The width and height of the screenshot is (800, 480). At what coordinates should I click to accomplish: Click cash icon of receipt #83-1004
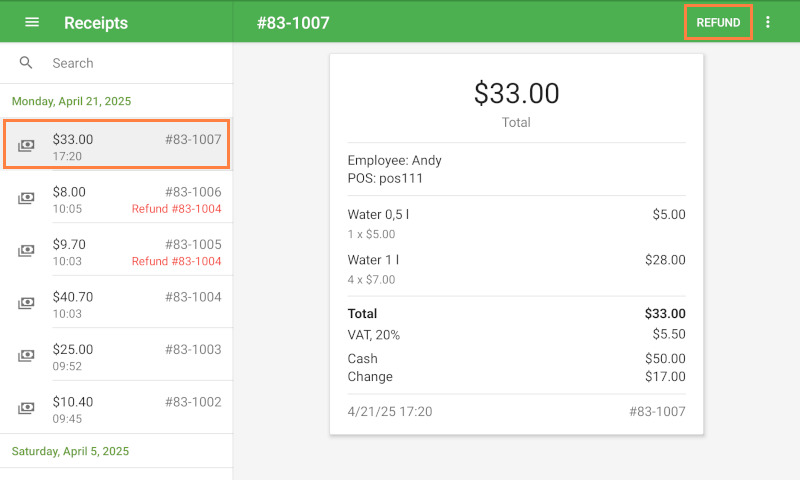27,304
